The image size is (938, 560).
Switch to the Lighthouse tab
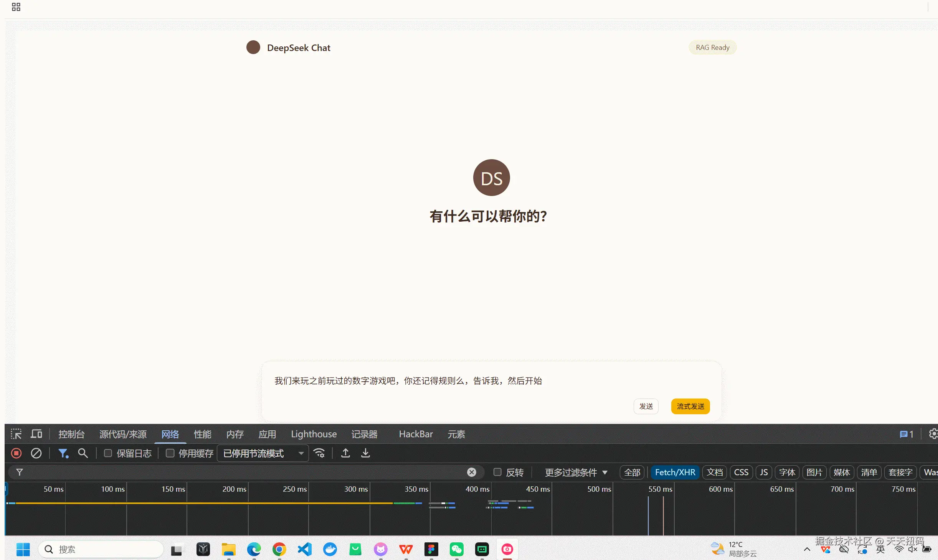point(314,434)
